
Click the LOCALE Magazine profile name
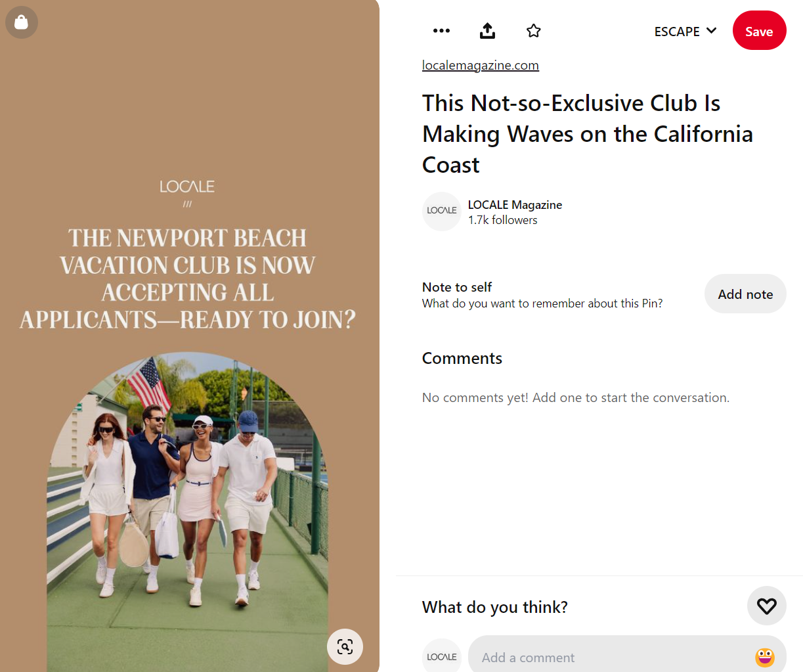click(515, 205)
